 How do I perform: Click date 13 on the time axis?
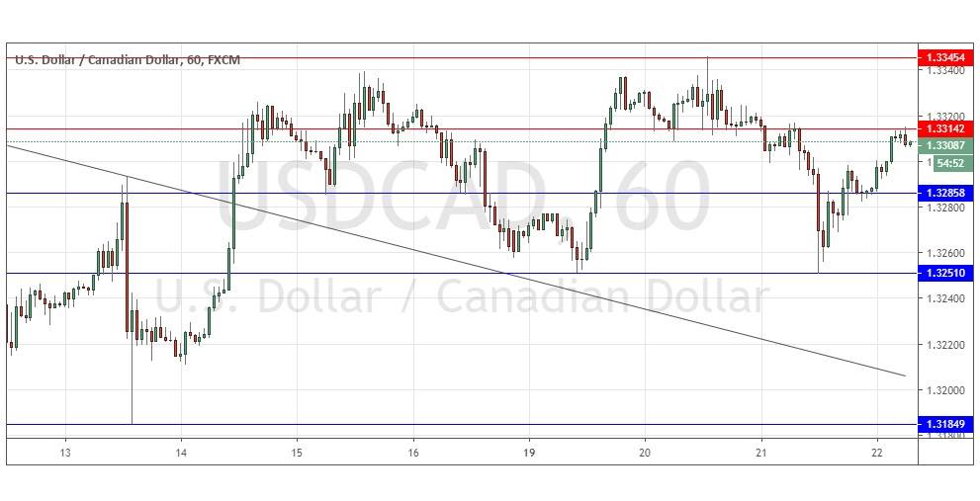(65, 450)
